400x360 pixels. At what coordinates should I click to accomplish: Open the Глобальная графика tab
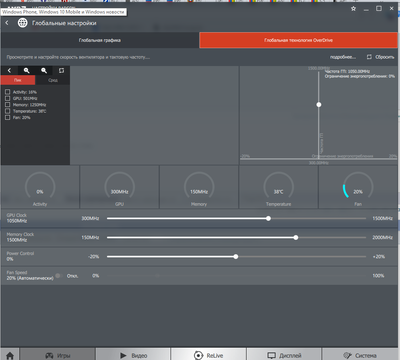[x=100, y=40]
